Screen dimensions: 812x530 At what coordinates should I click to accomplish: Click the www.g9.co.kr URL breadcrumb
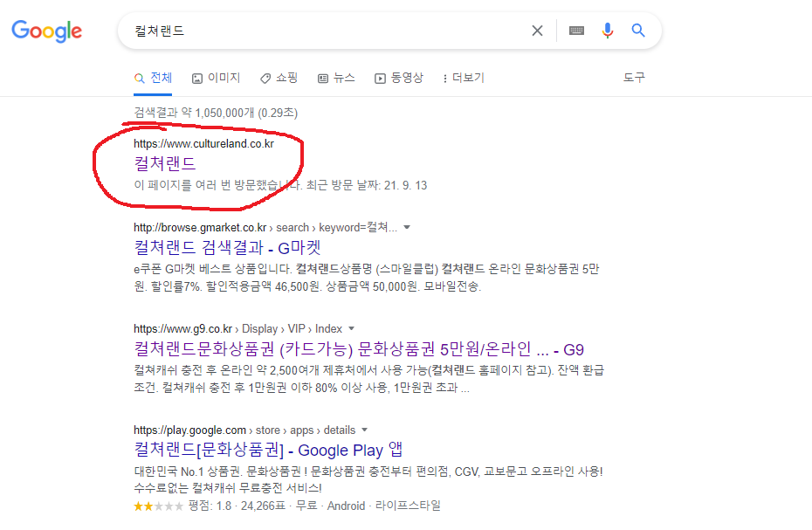click(x=237, y=328)
